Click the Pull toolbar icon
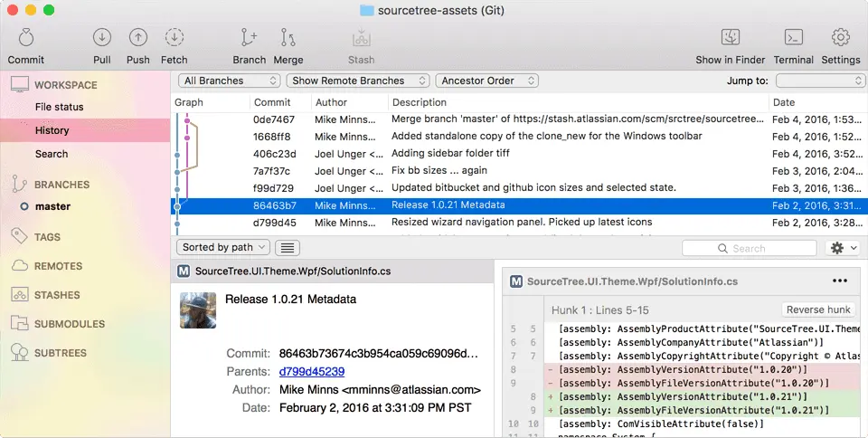Image resolution: width=868 pixels, height=438 pixels. (102, 38)
